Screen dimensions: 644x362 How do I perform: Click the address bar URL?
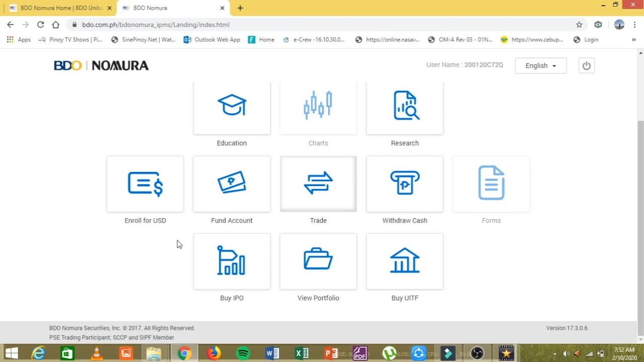[155, 25]
